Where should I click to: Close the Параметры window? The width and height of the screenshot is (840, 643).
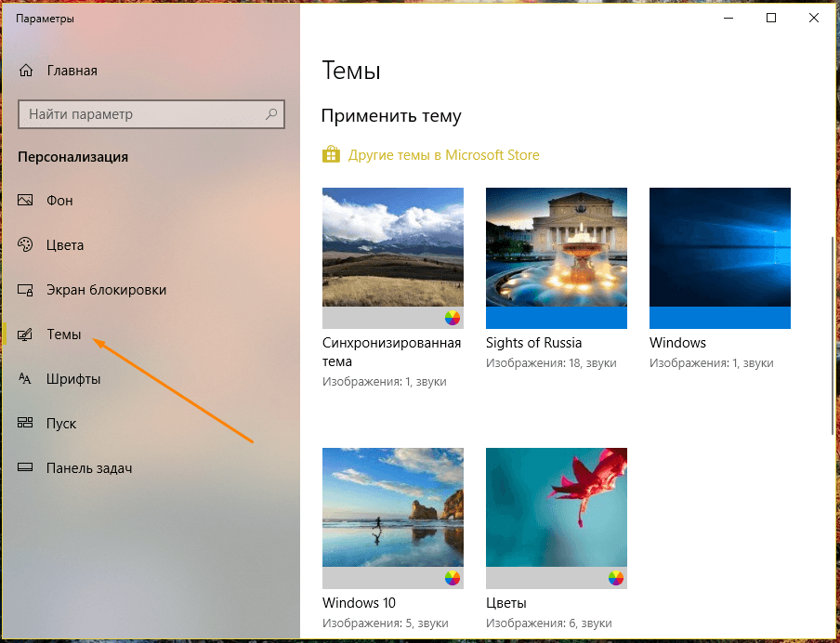[814, 19]
